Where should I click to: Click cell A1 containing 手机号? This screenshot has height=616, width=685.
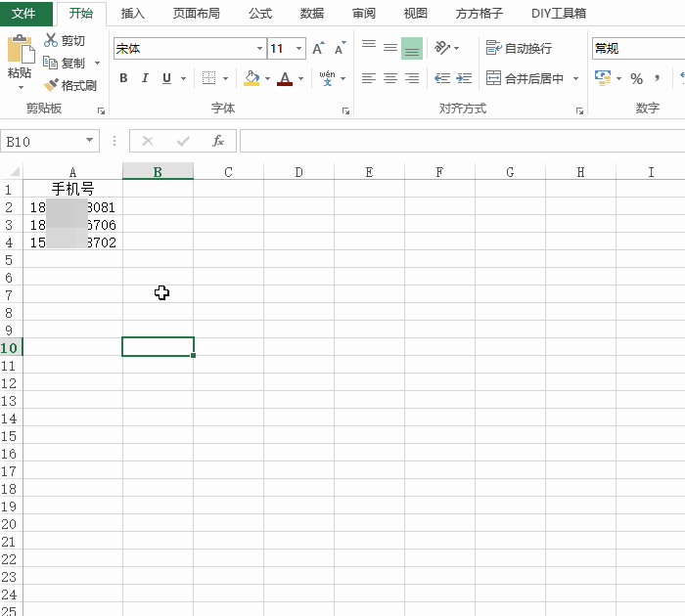click(x=72, y=189)
